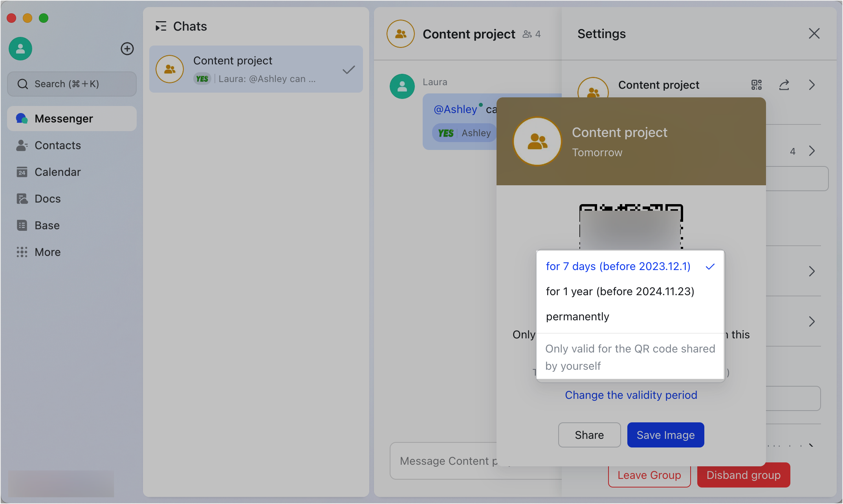Click the plus create-new icon
Image resolution: width=843 pixels, height=504 pixels.
pyautogui.click(x=127, y=49)
